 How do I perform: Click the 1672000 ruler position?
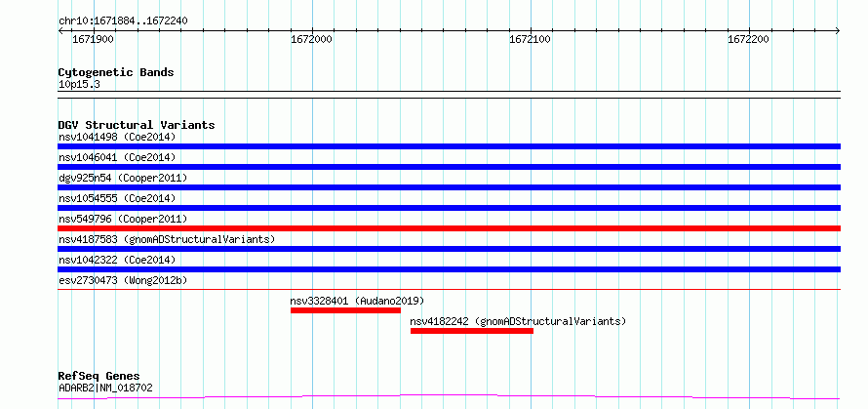click(x=312, y=39)
